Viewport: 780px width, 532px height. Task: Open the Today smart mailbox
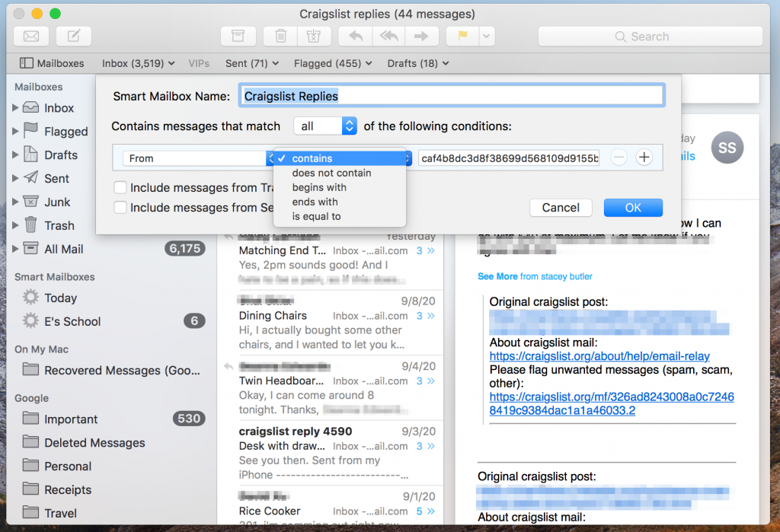(x=61, y=298)
